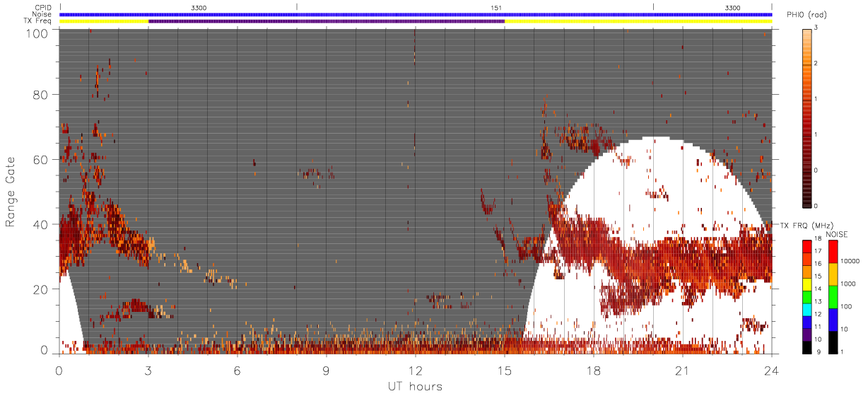868x401 pixels.
Task: Click the '14' tick on the TX FRQ legend
Action: click(817, 289)
